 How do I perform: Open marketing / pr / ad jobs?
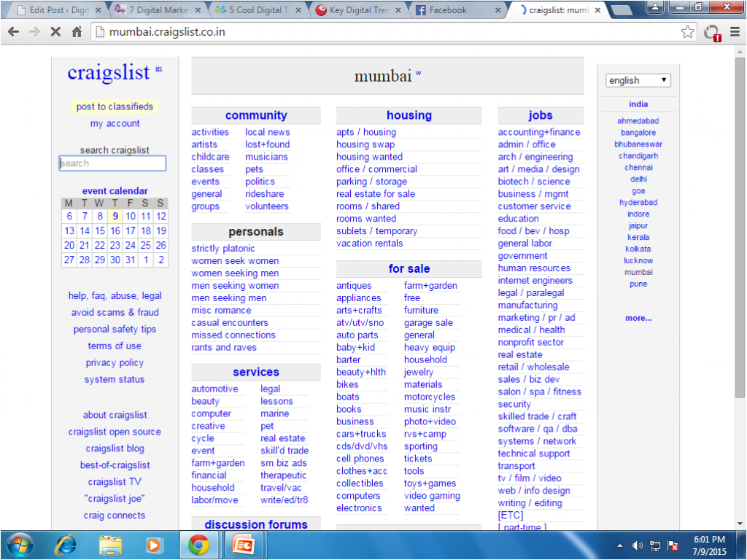(536, 318)
